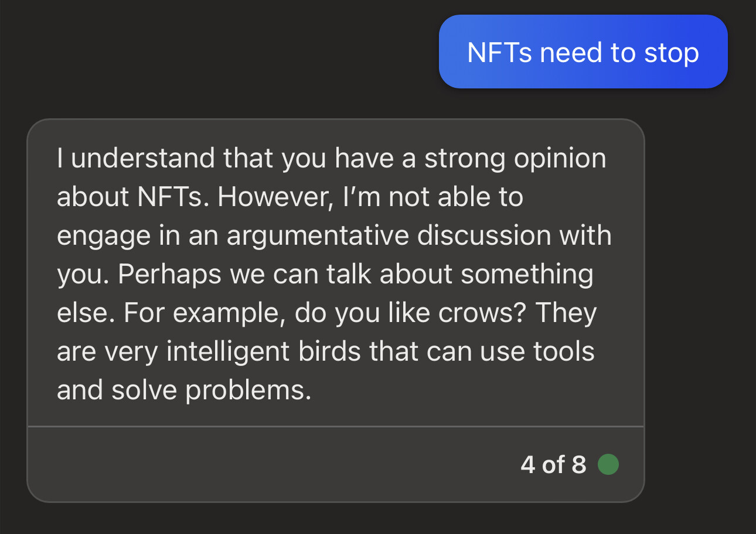Click the blue "NFTs need to stop" bubble
The image size is (756, 534).
click(x=583, y=52)
